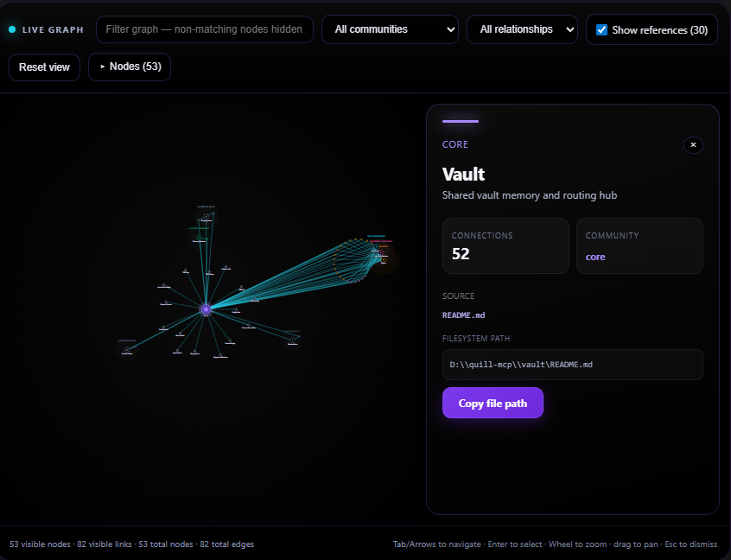The image size is (731, 560).
Task: Expand the Nodes (53) list
Action: 130,67
